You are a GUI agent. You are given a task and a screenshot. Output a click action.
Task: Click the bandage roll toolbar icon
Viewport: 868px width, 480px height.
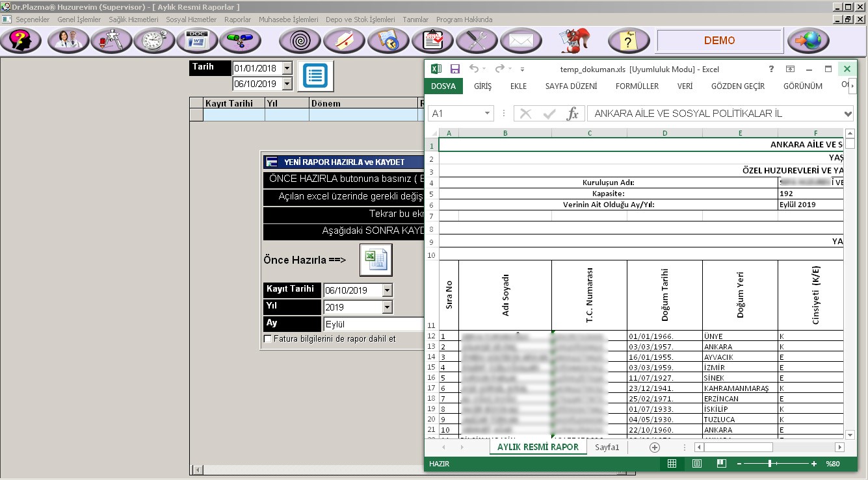pyautogui.click(x=344, y=41)
